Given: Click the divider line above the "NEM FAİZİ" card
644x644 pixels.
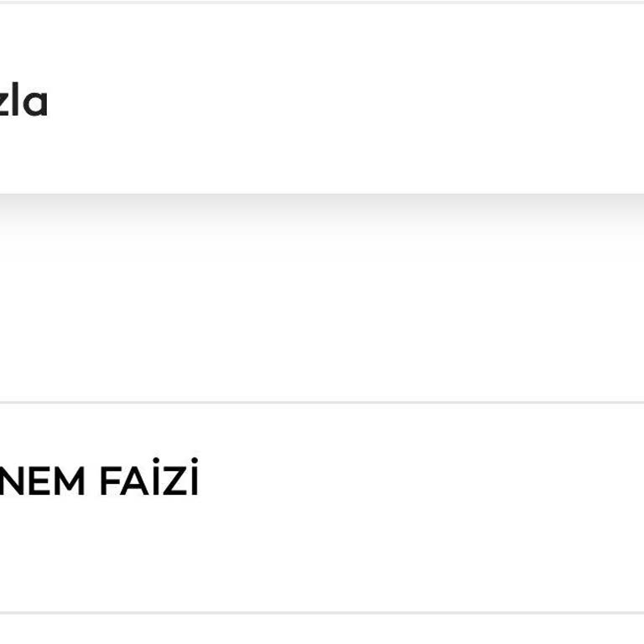Looking at the screenshot, I should tap(322, 402).
